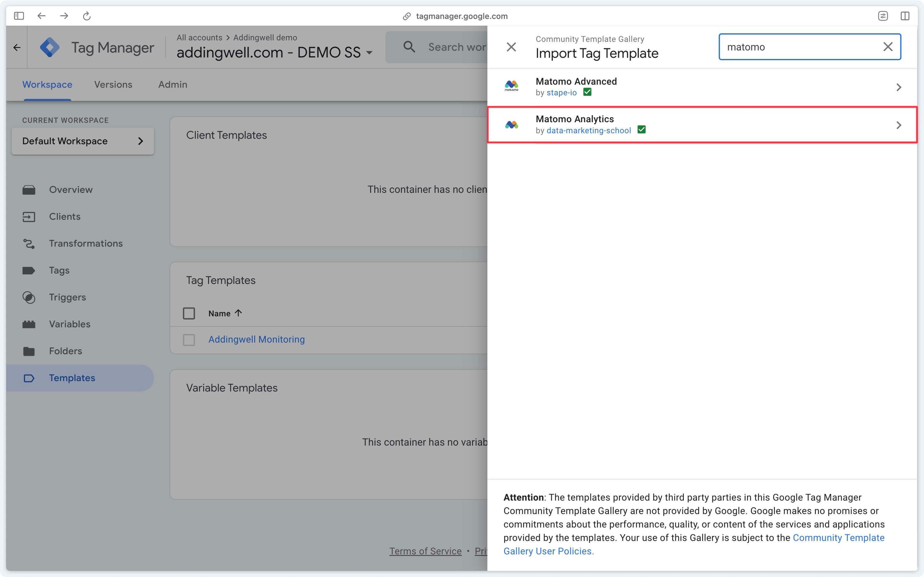
Task: Open the data-marketing-school author link
Action: pos(589,130)
